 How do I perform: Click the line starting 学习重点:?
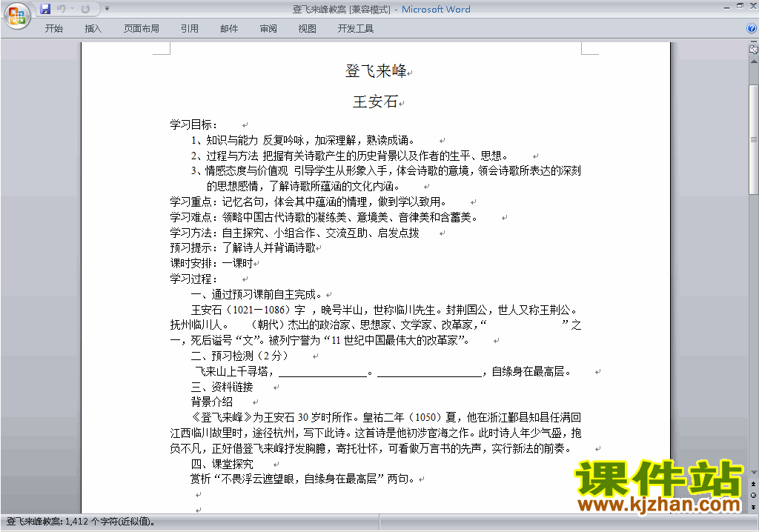308,202
